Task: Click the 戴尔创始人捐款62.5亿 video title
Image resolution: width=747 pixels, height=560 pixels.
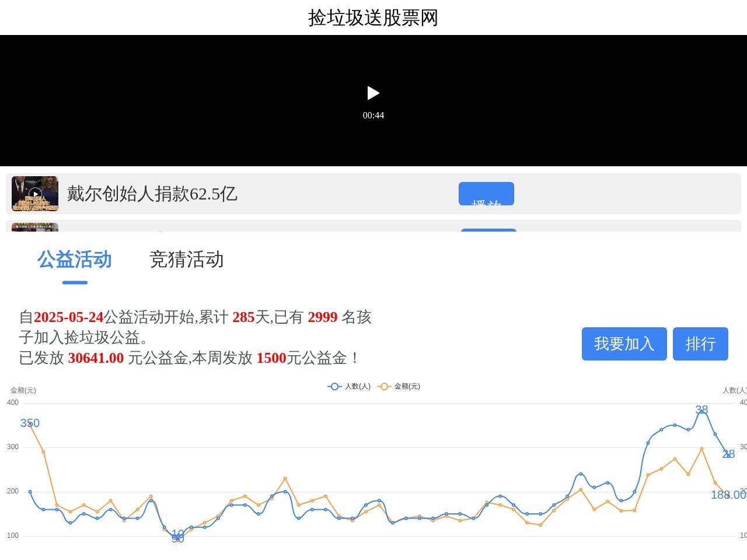Action: (x=152, y=194)
